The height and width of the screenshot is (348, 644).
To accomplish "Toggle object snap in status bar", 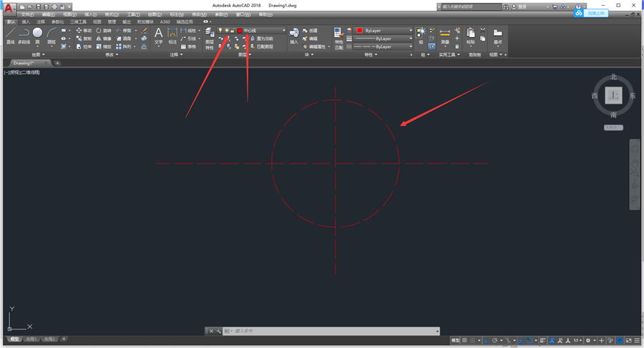I will [x=530, y=340].
